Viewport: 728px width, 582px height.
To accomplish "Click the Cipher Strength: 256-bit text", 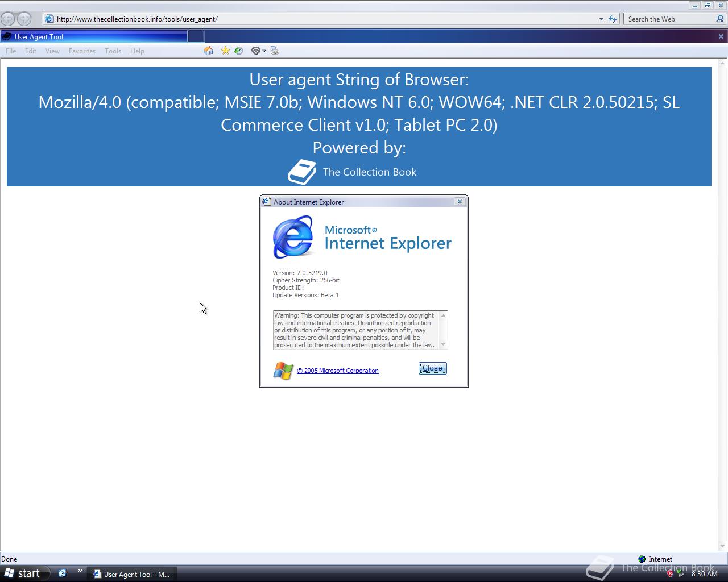I will pyautogui.click(x=306, y=280).
